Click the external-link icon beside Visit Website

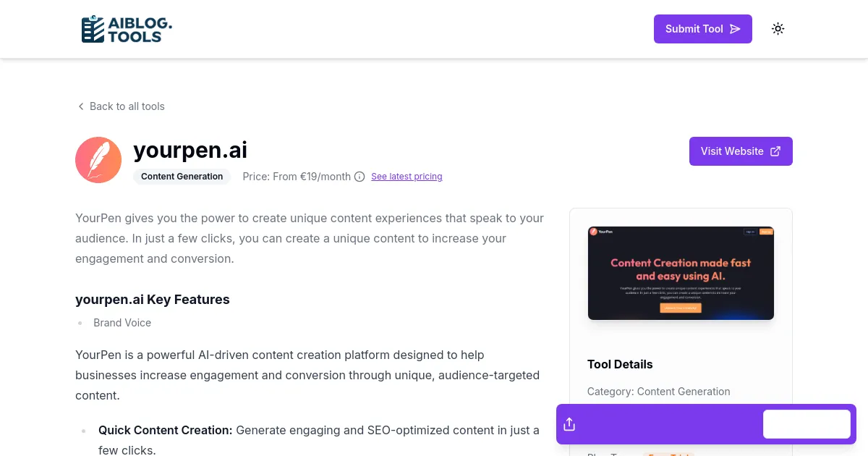point(775,151)
